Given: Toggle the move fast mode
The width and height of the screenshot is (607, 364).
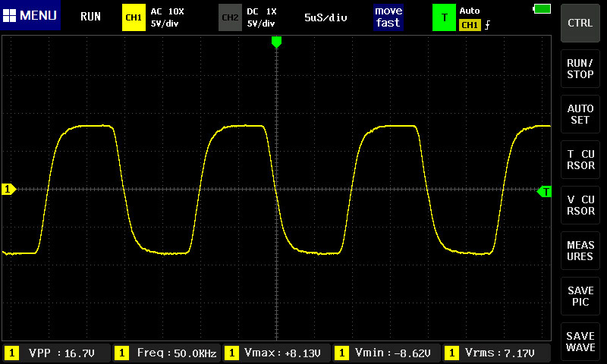Looking at the screenshot, I should 388,17.
